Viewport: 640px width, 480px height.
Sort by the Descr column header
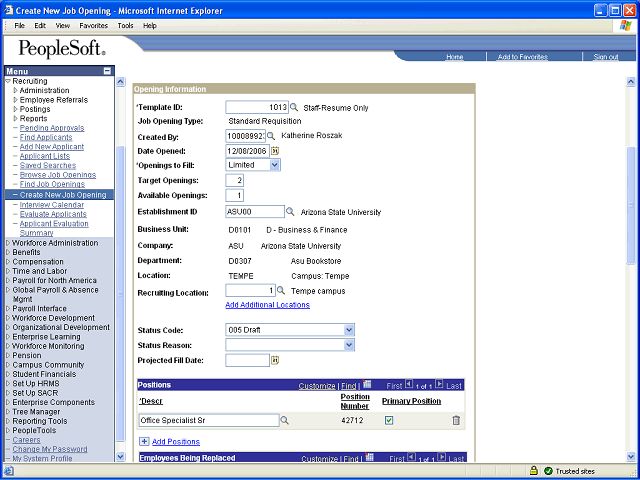point(151,401)
